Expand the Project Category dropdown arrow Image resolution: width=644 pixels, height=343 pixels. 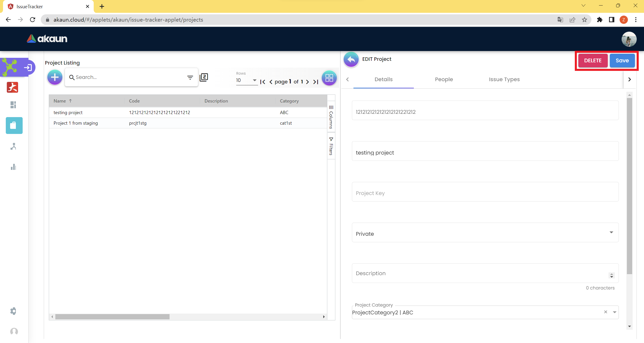(x=615, y=312)
